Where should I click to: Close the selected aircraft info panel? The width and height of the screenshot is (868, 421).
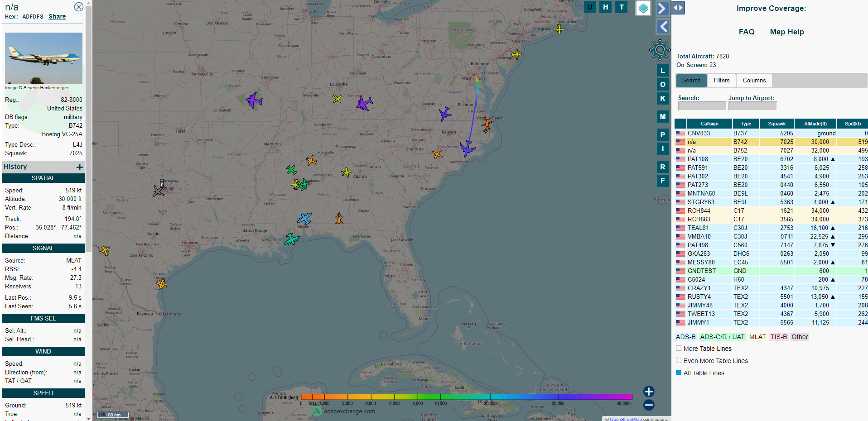point(78,7)
